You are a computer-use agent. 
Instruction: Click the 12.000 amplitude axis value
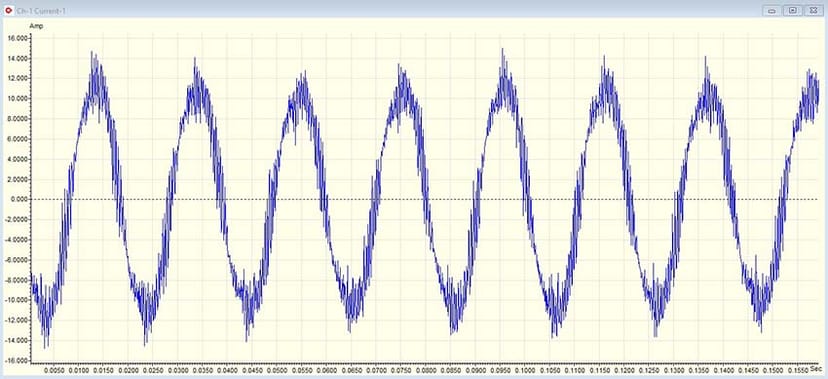click(x=17, y=79)
